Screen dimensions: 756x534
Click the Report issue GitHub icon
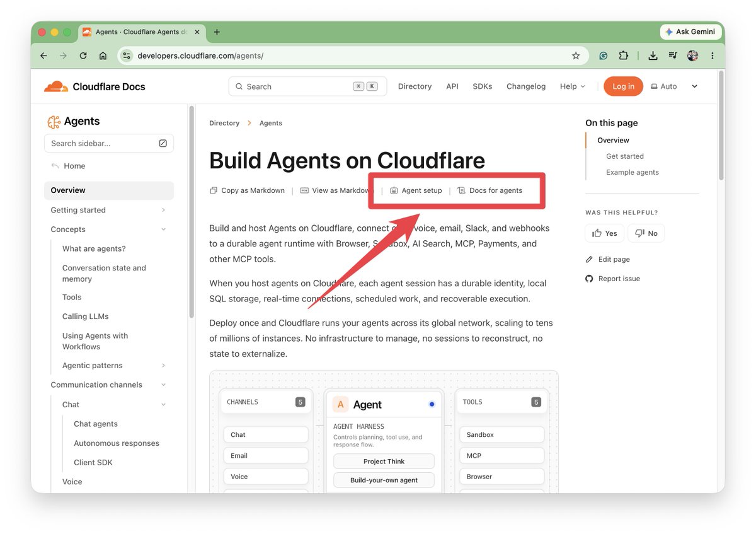(x=589, y=279)
